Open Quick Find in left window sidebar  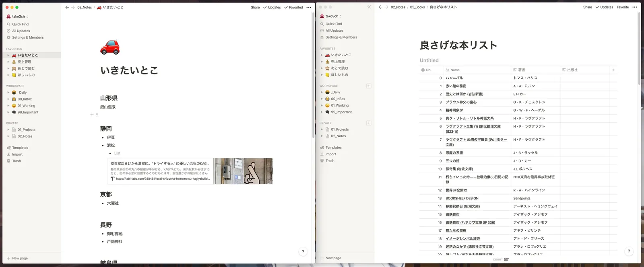(x=20, y=24)
